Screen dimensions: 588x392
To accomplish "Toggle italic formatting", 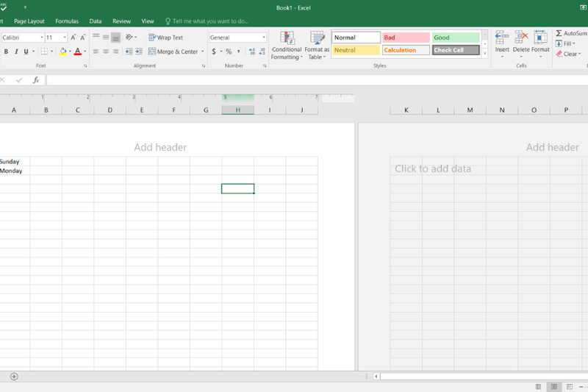I will [16, 51].
